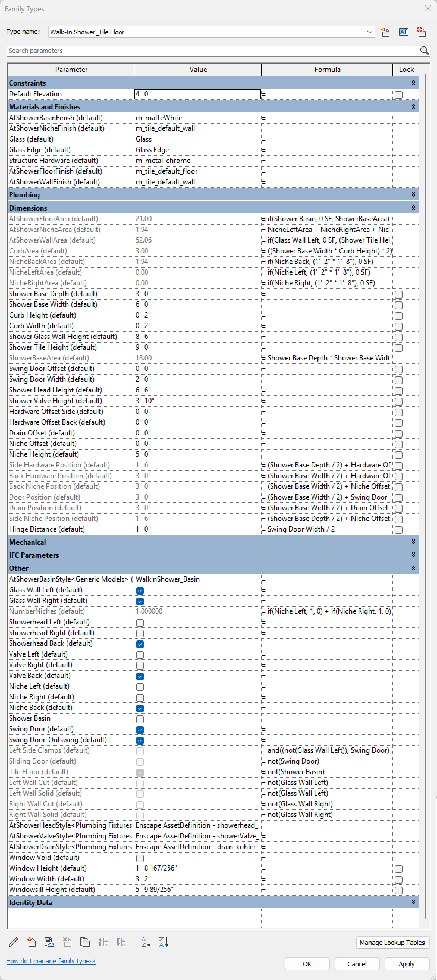Viewport: 437px width, 980px height.
Task: Uncheck Glass Wall Left checkbox
Action: pos(140,590)
